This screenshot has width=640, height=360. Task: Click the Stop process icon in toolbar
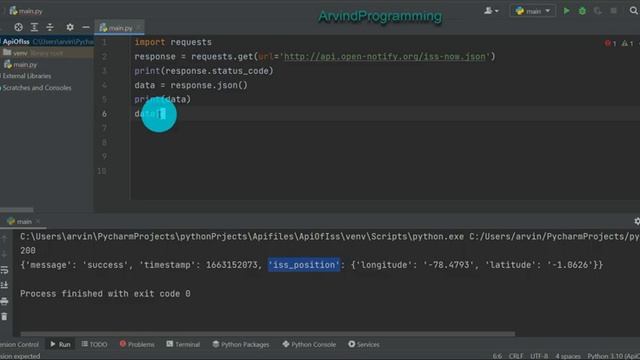click(613, 11)
